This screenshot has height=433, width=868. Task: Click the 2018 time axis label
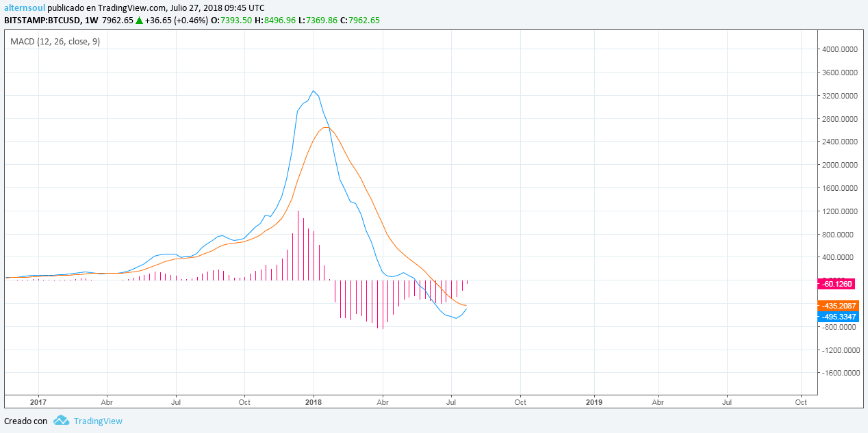[314, 403]
